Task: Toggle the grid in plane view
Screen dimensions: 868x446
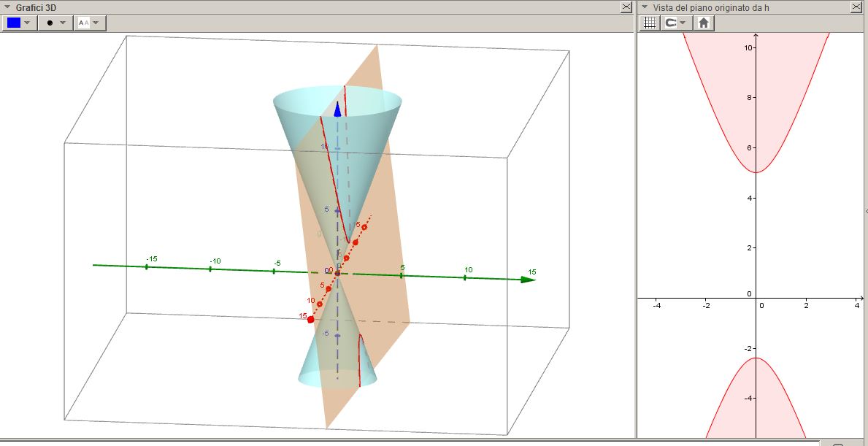Action: tap(650, 23)
